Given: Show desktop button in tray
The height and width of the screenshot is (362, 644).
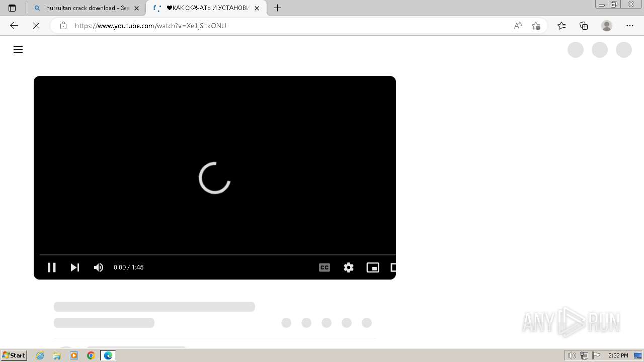Looking at the screenshot, I should pyautogui.click(x=638, y=355).
